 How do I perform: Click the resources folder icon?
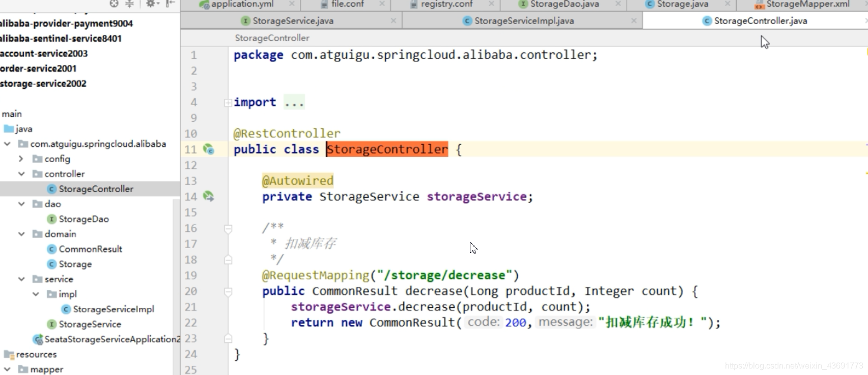coord(9,355)
